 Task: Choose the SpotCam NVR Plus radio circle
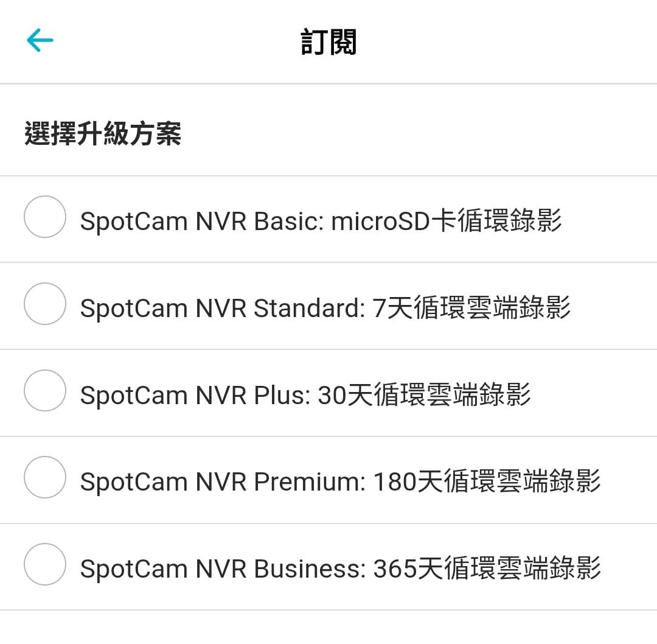(x=44, y=391)
